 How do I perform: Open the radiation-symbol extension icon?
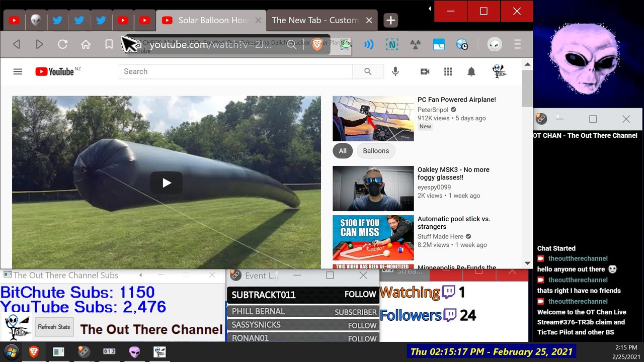(x=415, y=45)
